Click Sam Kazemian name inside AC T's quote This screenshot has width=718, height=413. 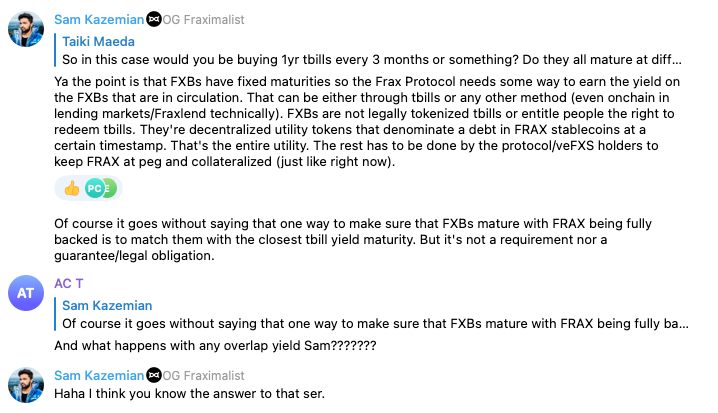click(x=107, y=306)
